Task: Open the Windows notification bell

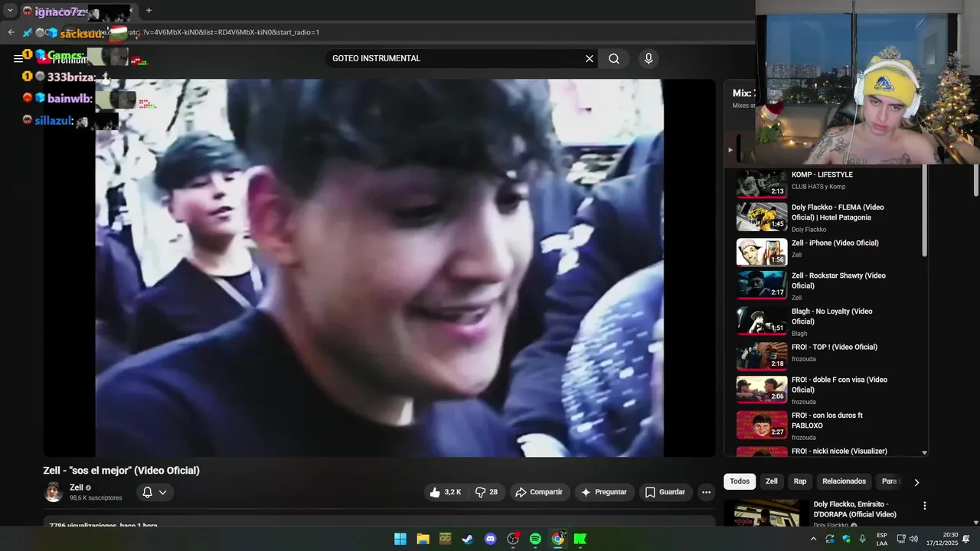Action: click(x=966, y=539)
